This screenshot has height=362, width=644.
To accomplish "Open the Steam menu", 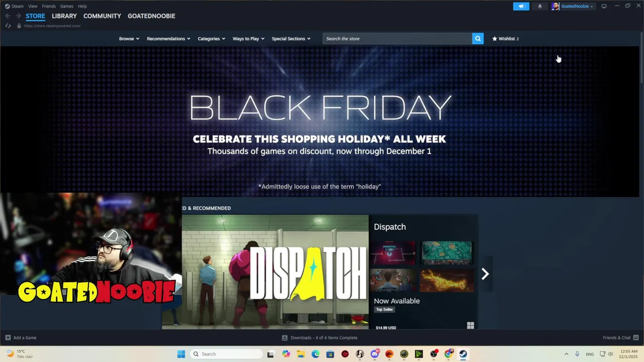I will (18, 6).
